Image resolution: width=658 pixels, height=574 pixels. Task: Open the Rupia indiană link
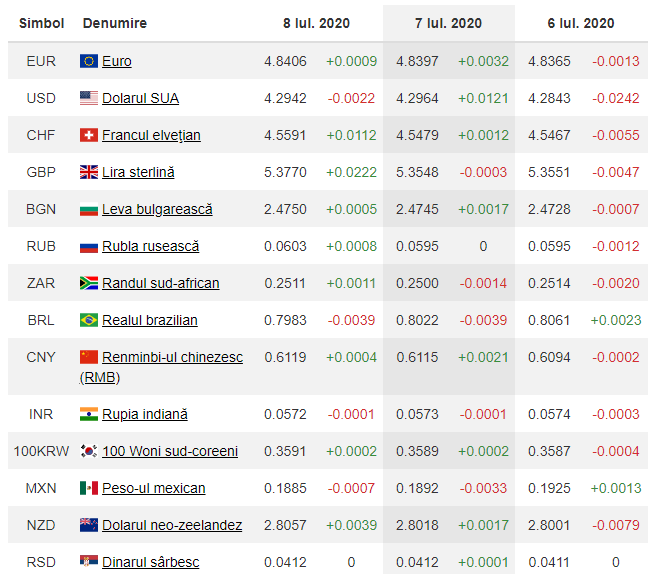(144, 414)
